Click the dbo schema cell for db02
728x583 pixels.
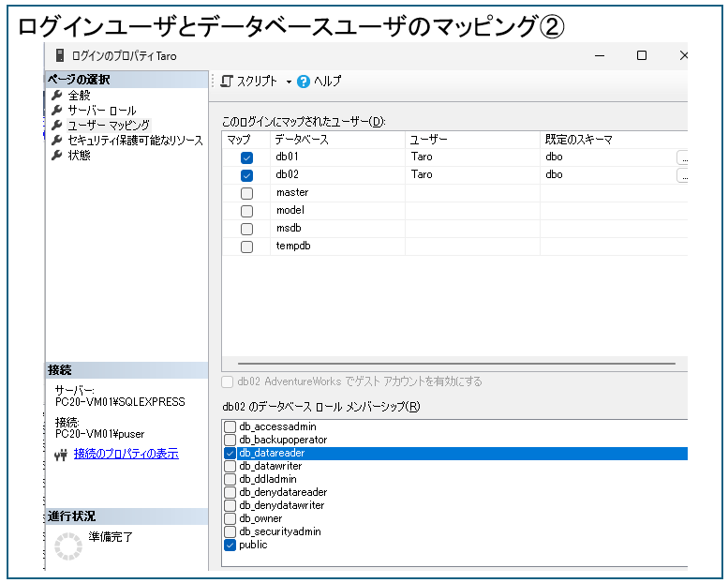coord(608,175)
